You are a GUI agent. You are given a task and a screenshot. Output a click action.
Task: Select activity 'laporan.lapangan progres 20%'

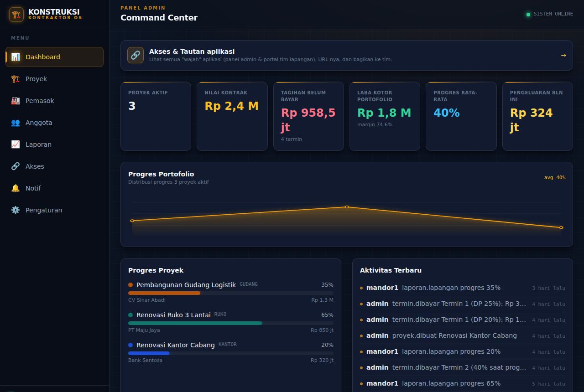click(x=463, y=351)
